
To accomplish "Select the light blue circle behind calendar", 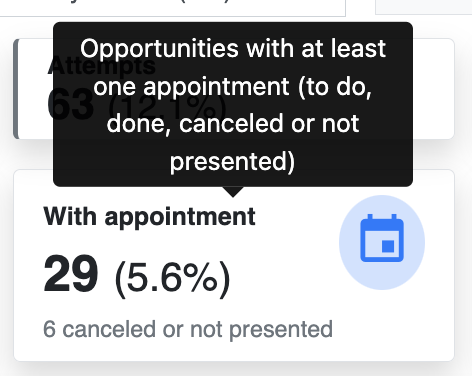I will (x=382, y=242).
